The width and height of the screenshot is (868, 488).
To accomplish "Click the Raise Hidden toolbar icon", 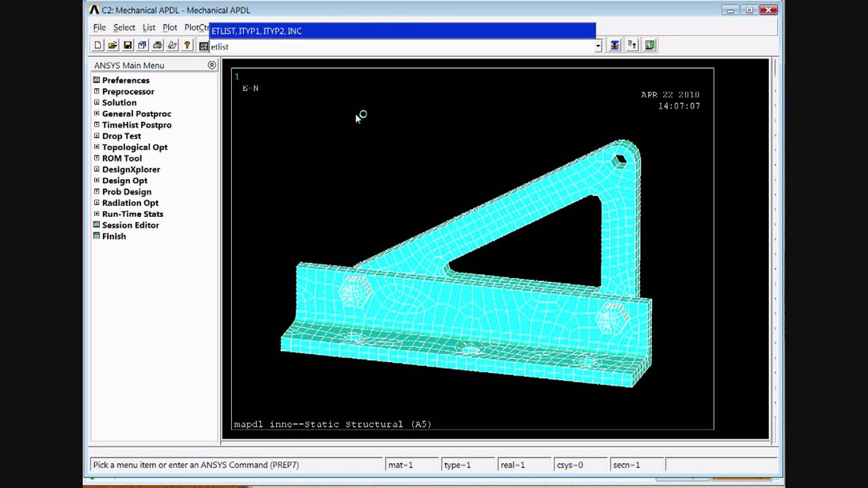I will click(615, 45).
